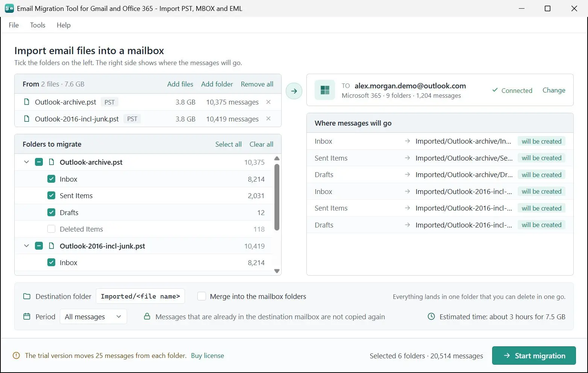
Task: Click the Add folder link
Action: 217,84
